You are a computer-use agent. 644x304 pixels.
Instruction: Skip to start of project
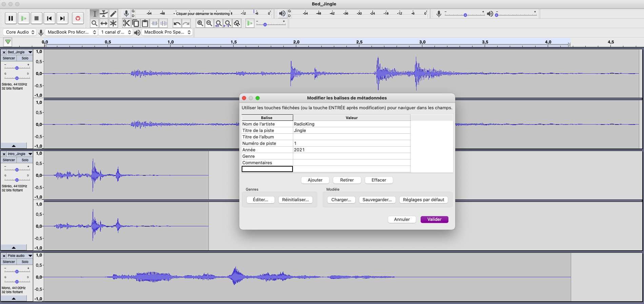point(49,18)
